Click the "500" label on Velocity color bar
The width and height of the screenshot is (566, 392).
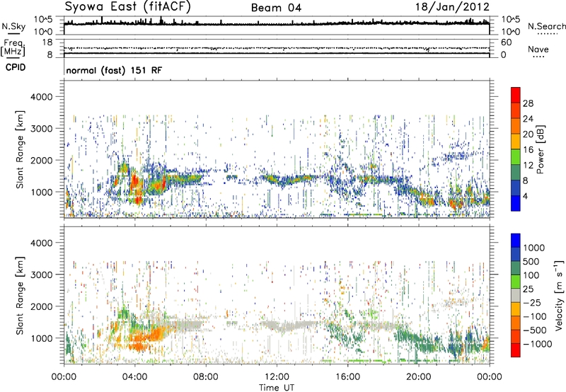pyautogui.click(x=531, y=262)
